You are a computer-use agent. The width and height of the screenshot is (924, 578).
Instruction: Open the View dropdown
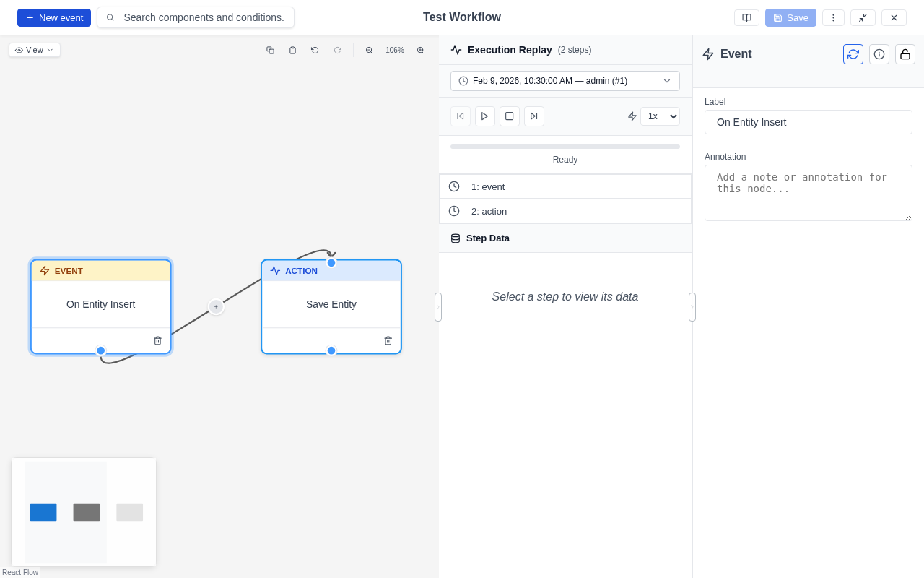coord(34,50)
